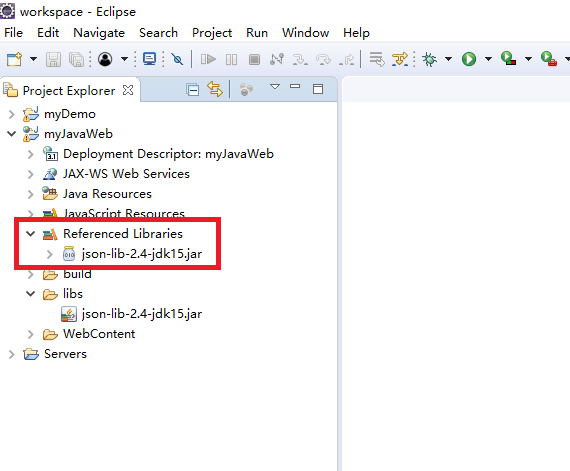This screenshot has height=471, width=570.
Task: Click Run with red toolbox icon
Action: (x=549, y=59)
